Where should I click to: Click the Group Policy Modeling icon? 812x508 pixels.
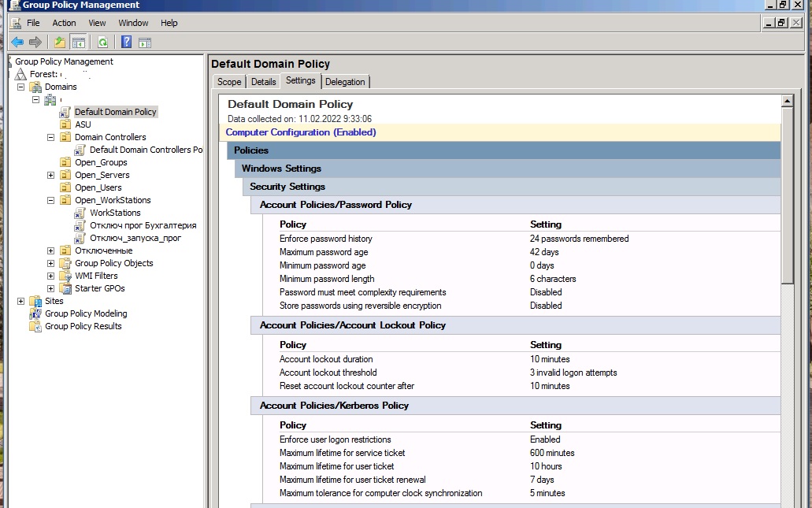[35, 313]
